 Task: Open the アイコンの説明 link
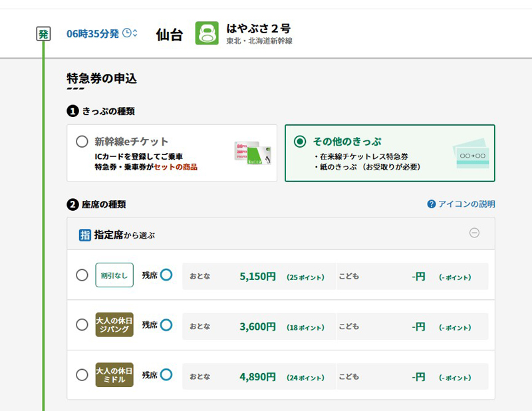[466, 204]
